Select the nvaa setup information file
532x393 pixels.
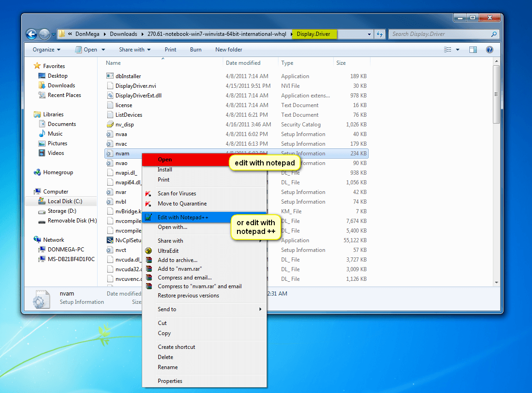point(121,134)
